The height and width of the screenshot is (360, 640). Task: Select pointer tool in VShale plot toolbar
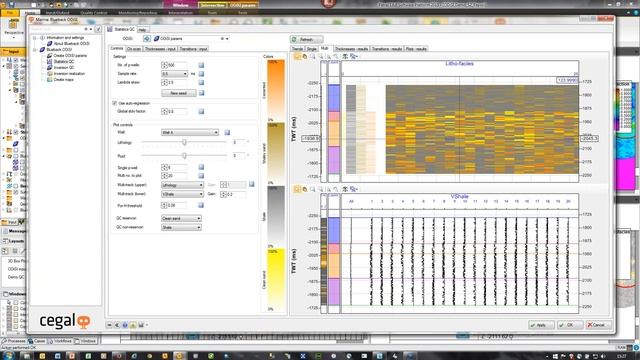click(297, 189)
